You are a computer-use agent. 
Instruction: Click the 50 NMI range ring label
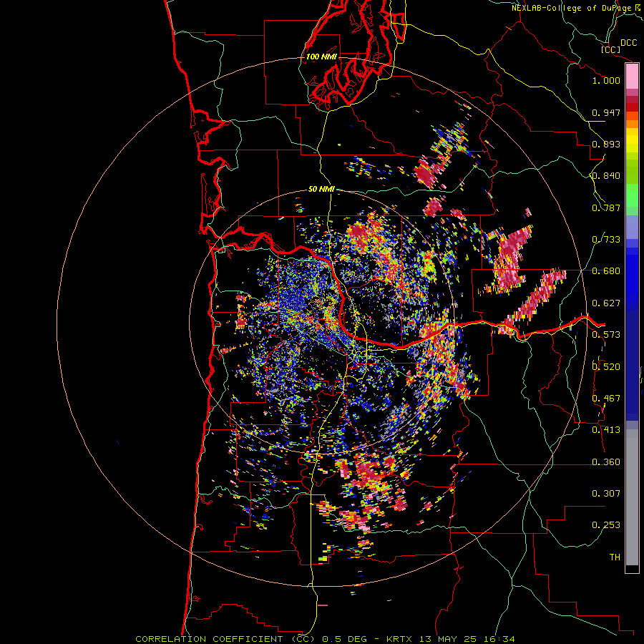321,190
